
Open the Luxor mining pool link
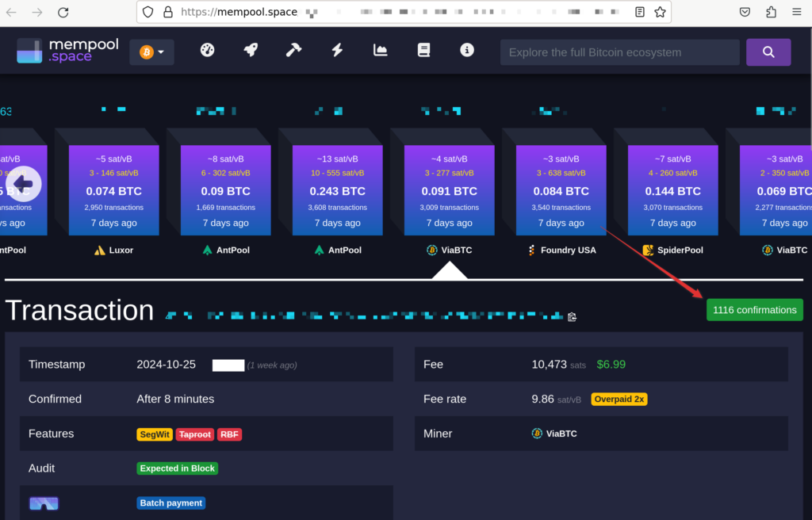point(114,250)
